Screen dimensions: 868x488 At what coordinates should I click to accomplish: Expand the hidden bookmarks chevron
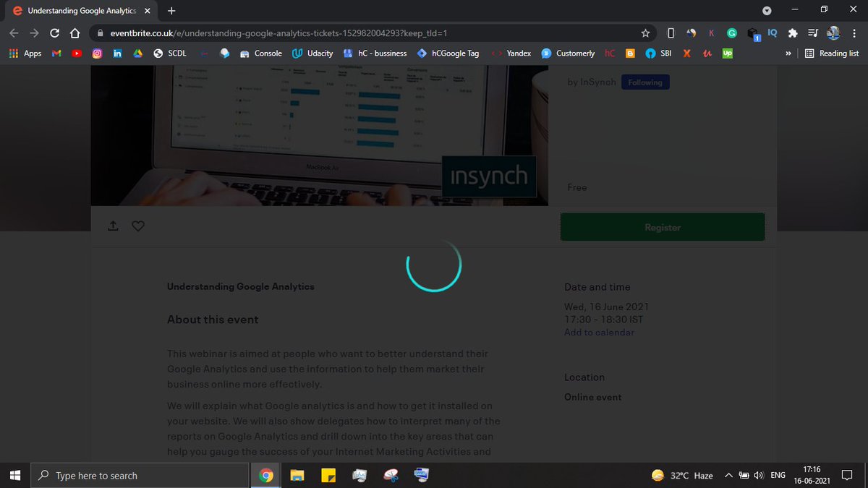pyautogui.click(x=788, y=53)
